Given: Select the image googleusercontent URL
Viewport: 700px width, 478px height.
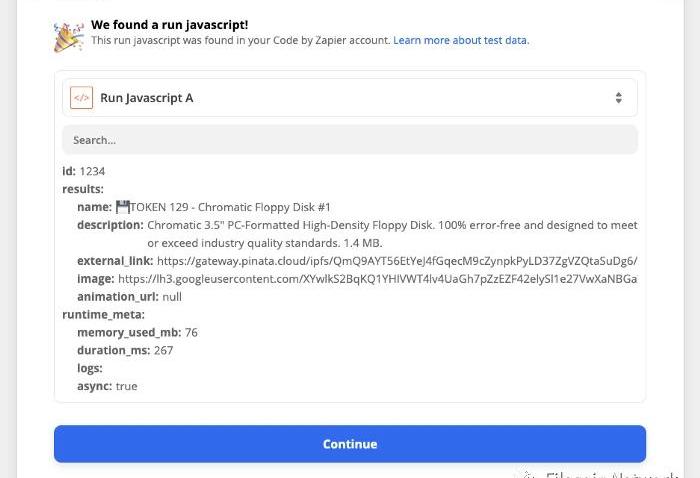Looking at the screenshot, I should pos(377,279).
